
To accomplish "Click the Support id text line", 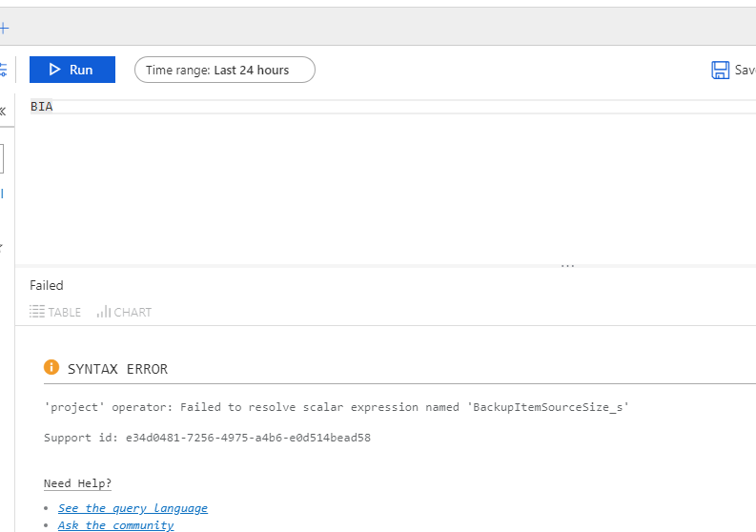I will [207, 438].
